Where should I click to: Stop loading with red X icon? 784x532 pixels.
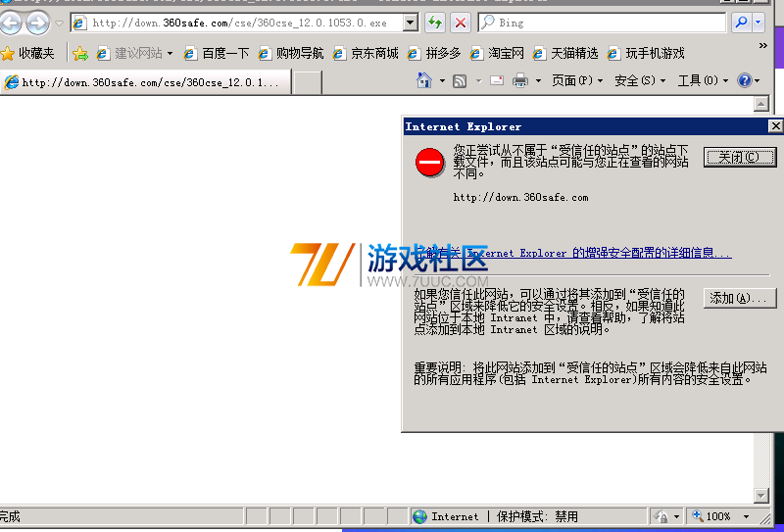(461, 23)
